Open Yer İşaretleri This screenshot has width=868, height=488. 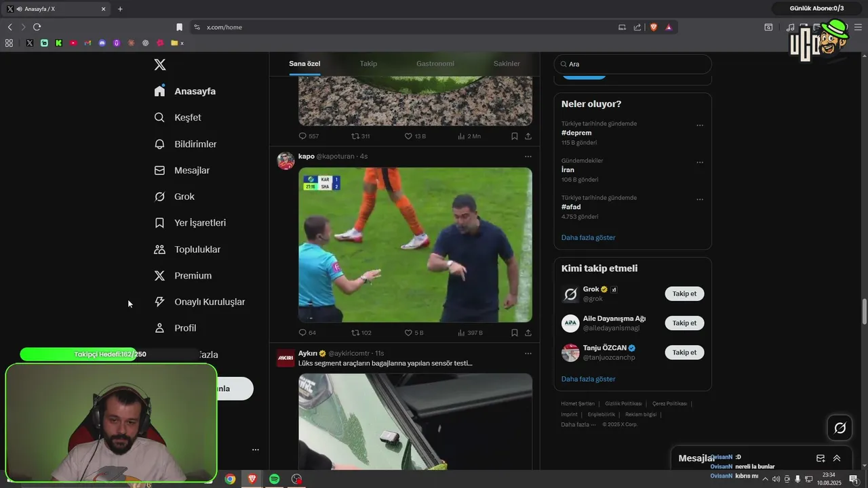[x=189, y=223]
